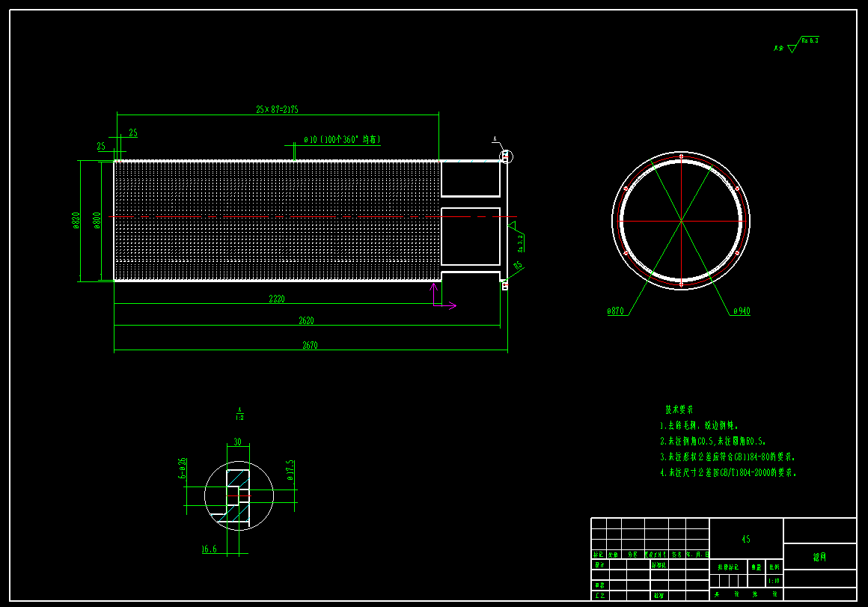Click the "2620" length dimension
The height and width of the screenshot is (607, 868).
(x=306, y=320)
